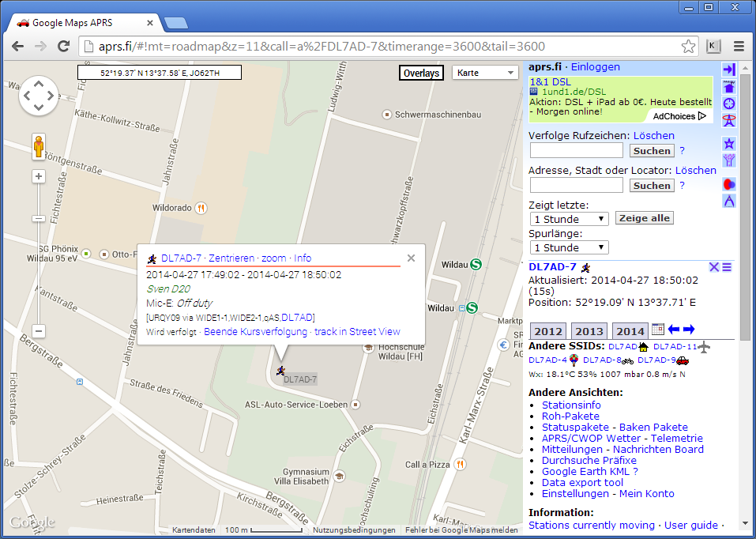Click Beende Kursverfolgung in popup
The image size is (756, 539).
pos(255,331)
